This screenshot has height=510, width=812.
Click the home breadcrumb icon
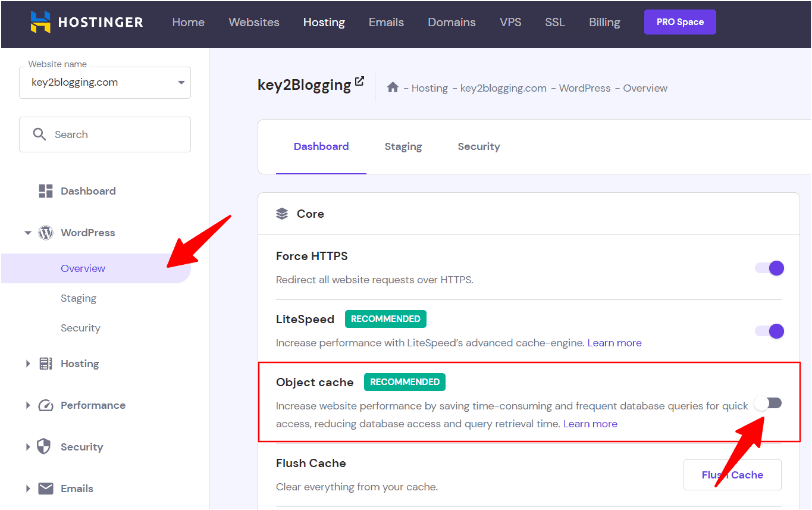tap(393, 87)
